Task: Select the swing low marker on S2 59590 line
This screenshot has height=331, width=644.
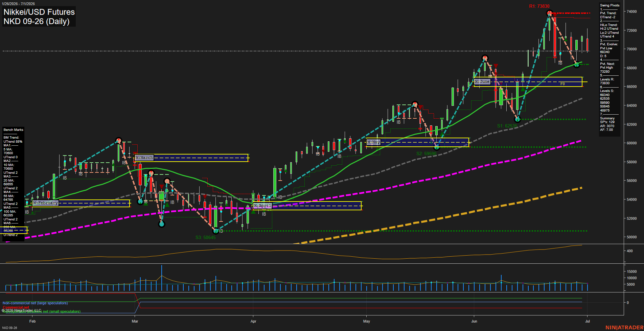Action: coord(437,147)
